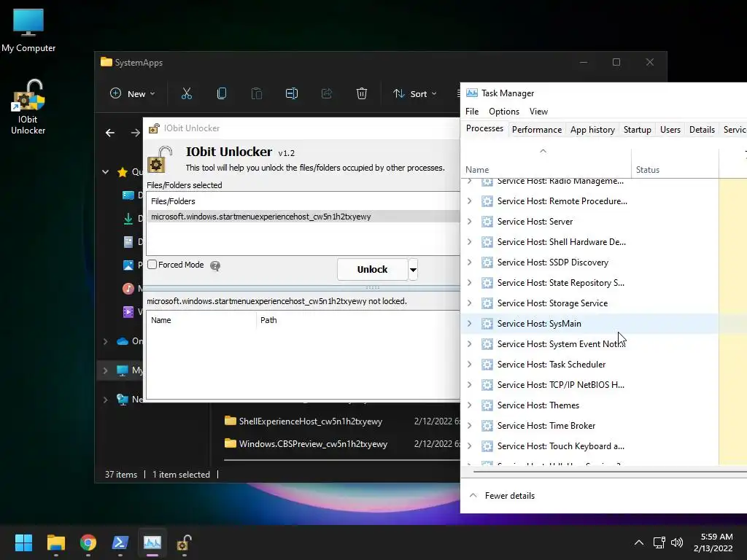The height and width of the screenshot is (560, 747).
Task: Click the Paste icon in SystemApps toolbar
Action: click(256, 93)
